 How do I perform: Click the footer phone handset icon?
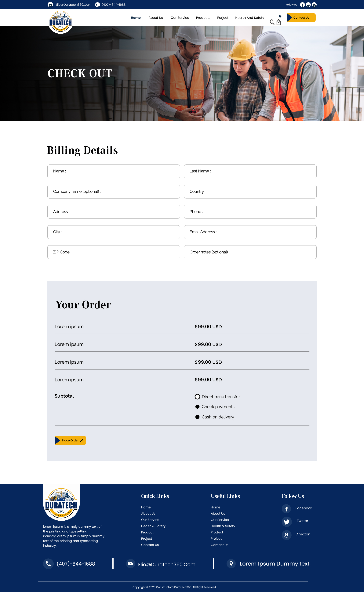48,564
